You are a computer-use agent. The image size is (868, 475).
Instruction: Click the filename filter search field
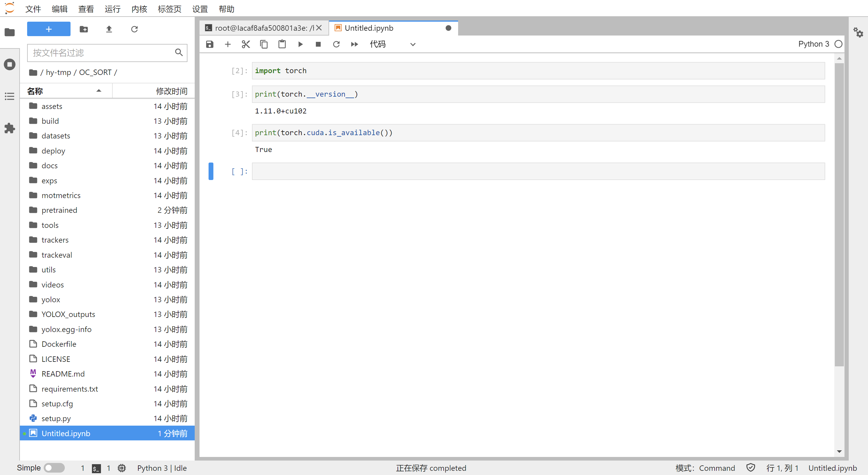[101, 53]
